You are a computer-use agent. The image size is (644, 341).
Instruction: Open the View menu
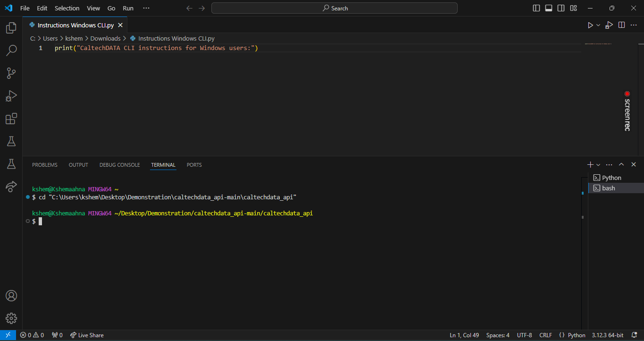click(93, 8)
